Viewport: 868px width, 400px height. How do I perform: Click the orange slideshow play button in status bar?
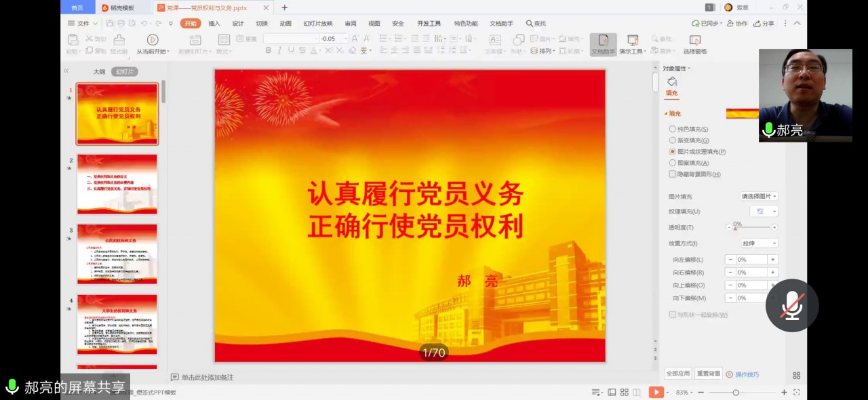656,392
